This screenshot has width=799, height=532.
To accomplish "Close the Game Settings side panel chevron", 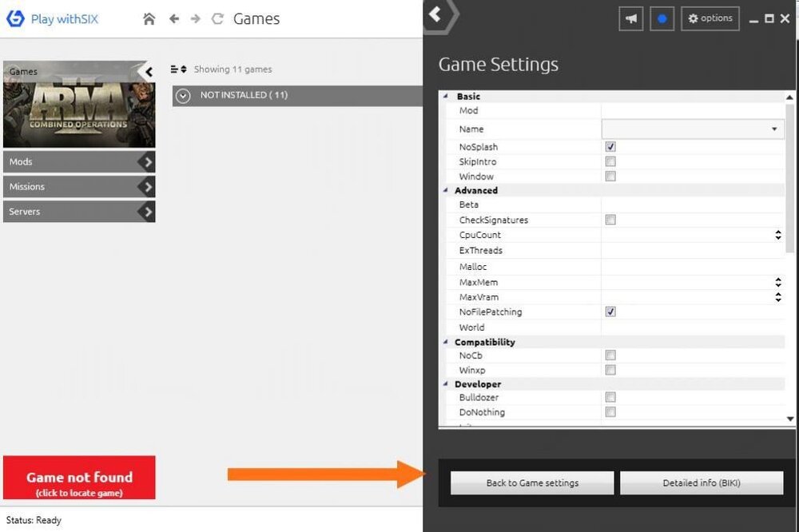I will (435, 14).
